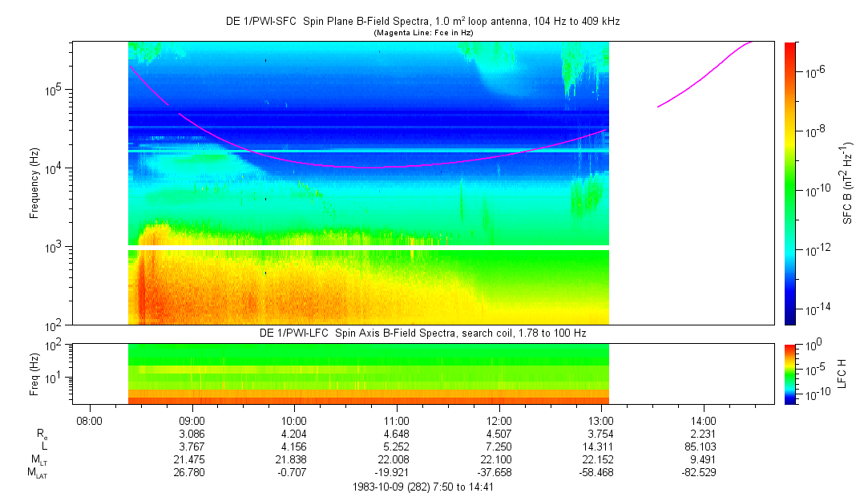Click the 09:00 time axis tick label
This screenshot has height=497, width=868.
pos(192,420)
